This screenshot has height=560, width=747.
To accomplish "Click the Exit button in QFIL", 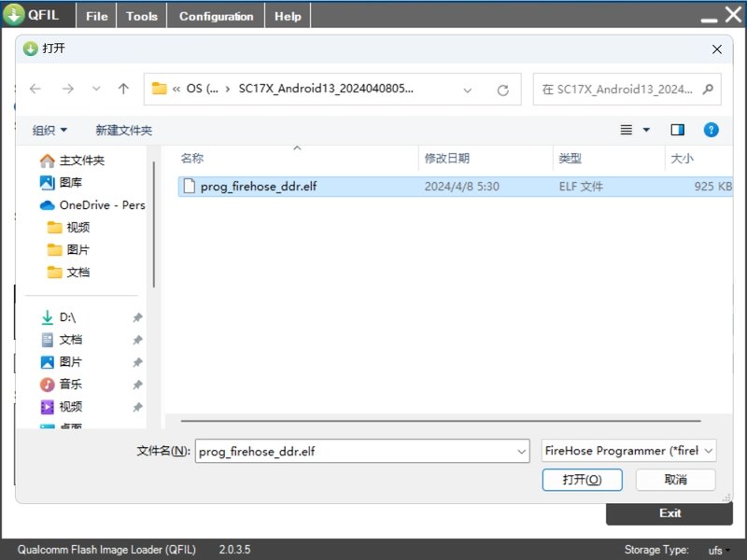I will point(669,513).
